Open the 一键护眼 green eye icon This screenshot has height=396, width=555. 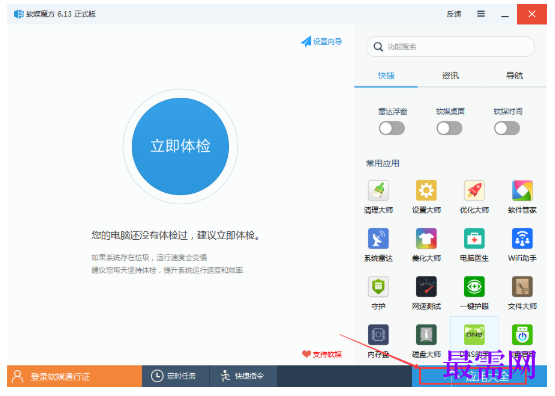[x=474, y=286]
